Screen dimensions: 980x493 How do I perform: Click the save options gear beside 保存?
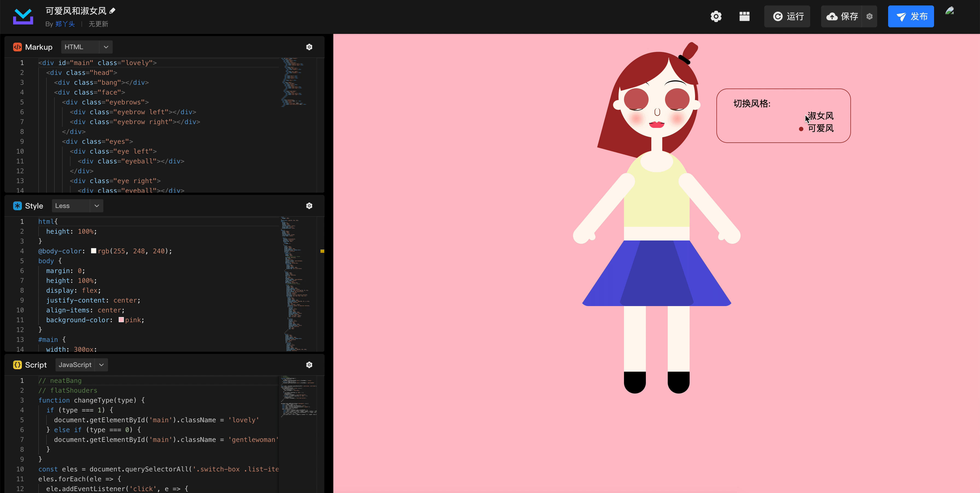click(869, 16)
